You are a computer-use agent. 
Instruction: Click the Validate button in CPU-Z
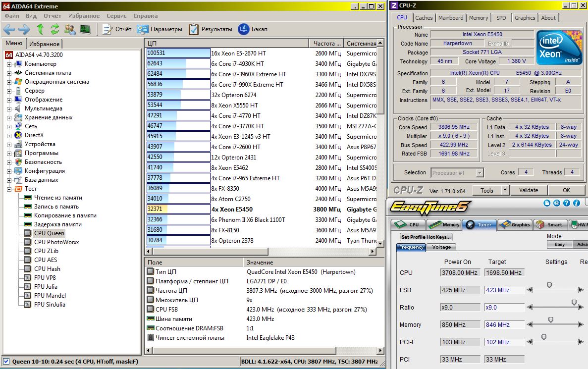pos(529,190)
